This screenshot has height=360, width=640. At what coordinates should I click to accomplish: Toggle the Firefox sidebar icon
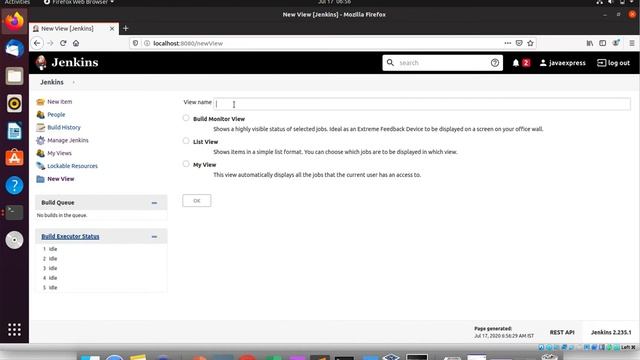(x=602, y=43)
